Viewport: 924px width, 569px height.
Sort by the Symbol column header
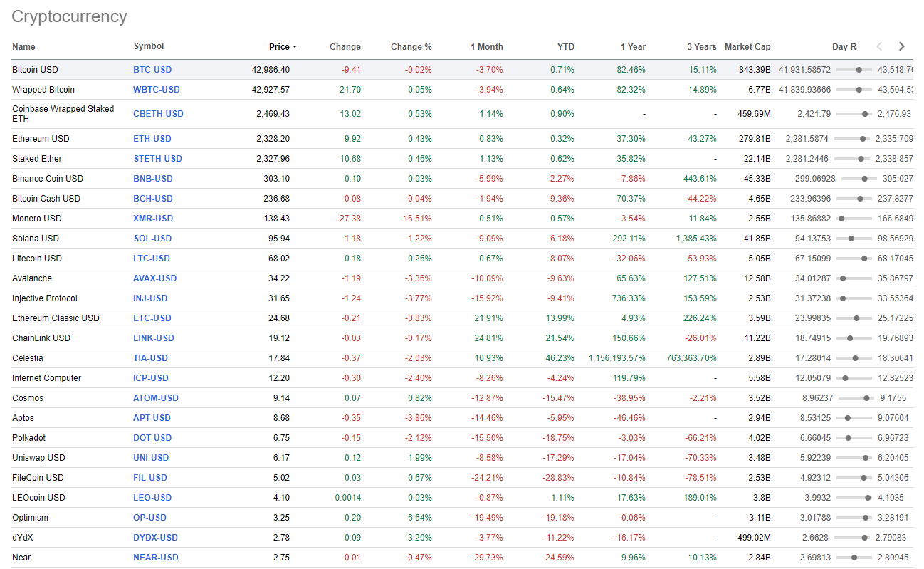pyautogui.click(x=149, y=46)
